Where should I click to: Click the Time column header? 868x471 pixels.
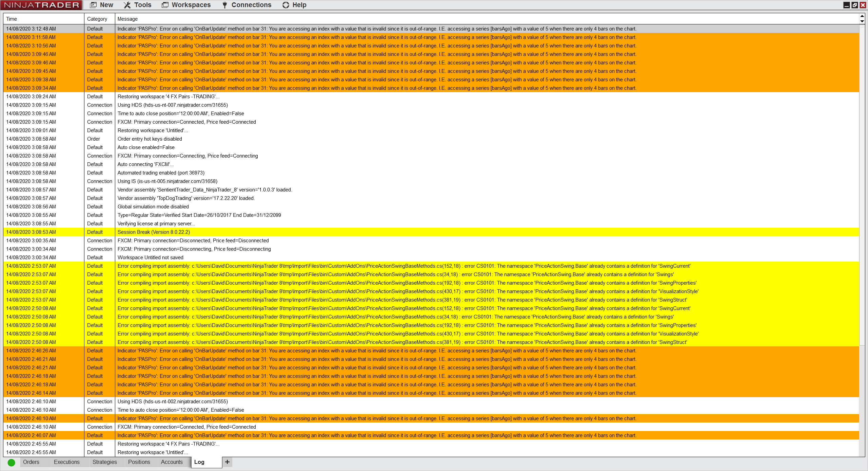point(44,19)
